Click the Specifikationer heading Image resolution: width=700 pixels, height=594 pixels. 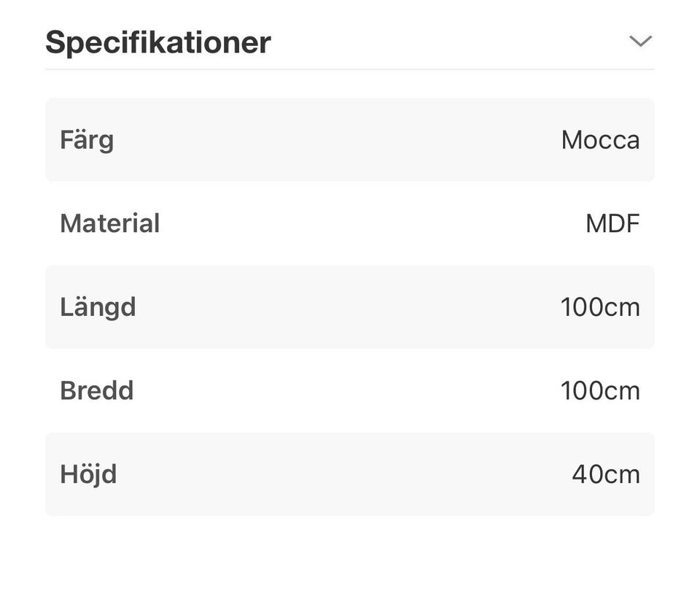point(158,42)
